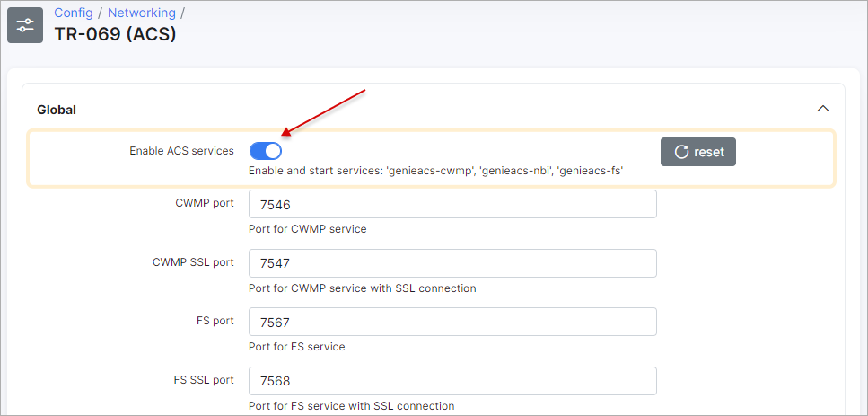This screenshot has height=416, width=868.
Task: Click the FS port label
Action: coord(215,321)
